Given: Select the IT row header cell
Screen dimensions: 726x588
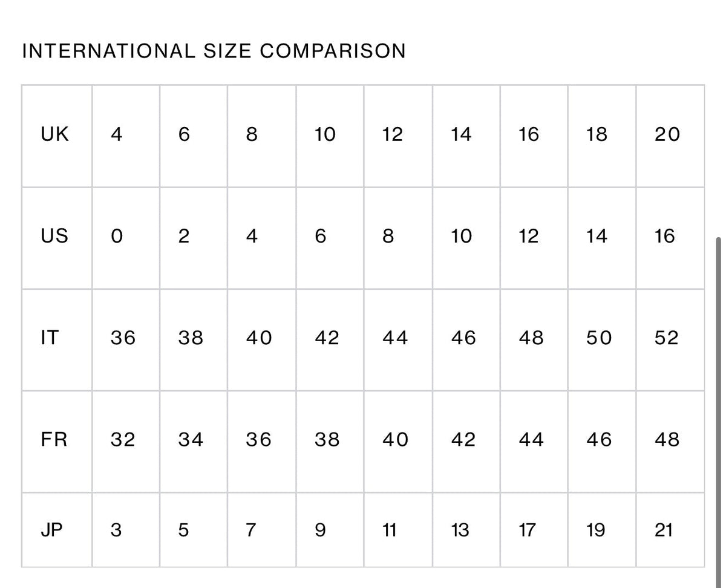Looking at the screenshot, I should coord(57,340).
